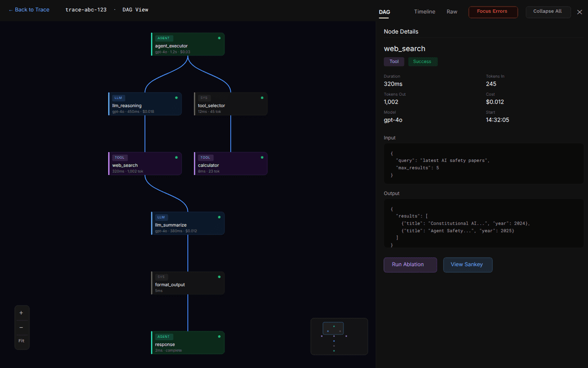Click the Success status chip for web_search
Image resolution: width=588 pixels, height=368 pixels.
[422, 61]
